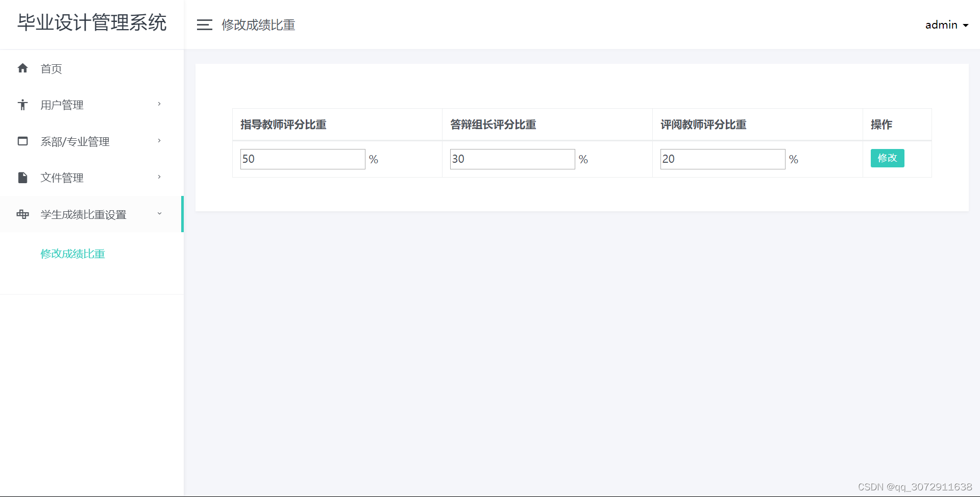Viewport: 980px width, 497px height.
Task: Open the 文件管理 menu
Action: (92, 178)
